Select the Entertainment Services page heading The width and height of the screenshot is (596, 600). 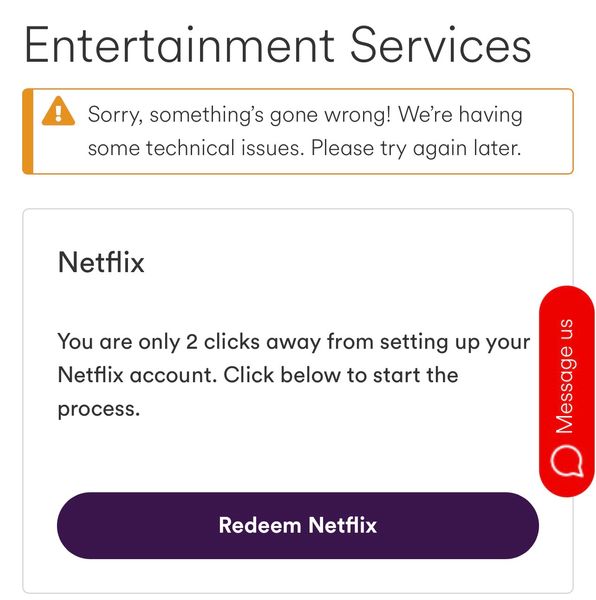278,44
